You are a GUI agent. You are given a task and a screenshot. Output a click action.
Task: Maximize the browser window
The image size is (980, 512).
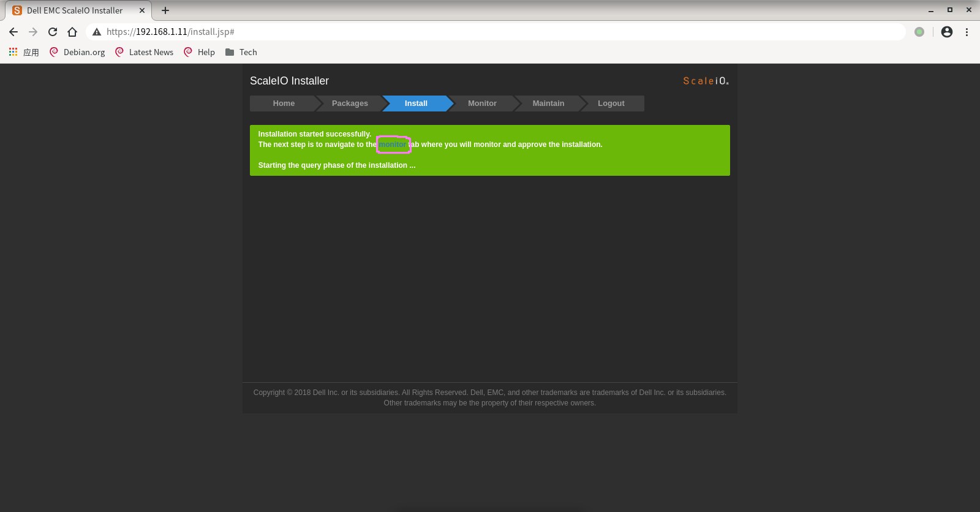[950, 10]
